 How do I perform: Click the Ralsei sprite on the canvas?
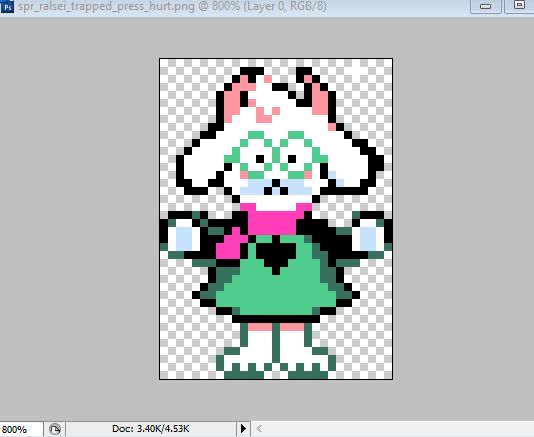click(x=276, y=223)
